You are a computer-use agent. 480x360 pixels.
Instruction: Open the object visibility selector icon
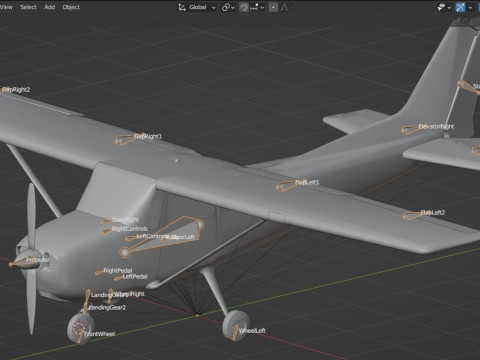pyautogui.click(x=442, y=7)
